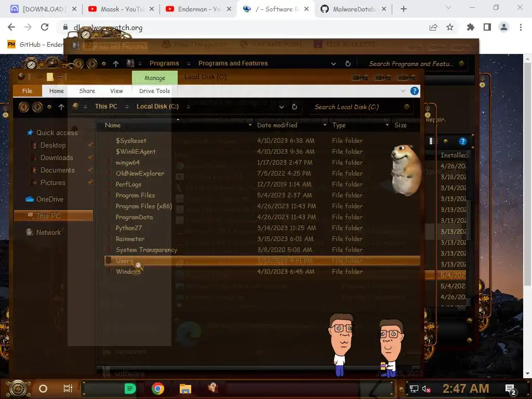Select the Python27 folder
Viewport: 532px width, 399px height.
click(129, 228)
